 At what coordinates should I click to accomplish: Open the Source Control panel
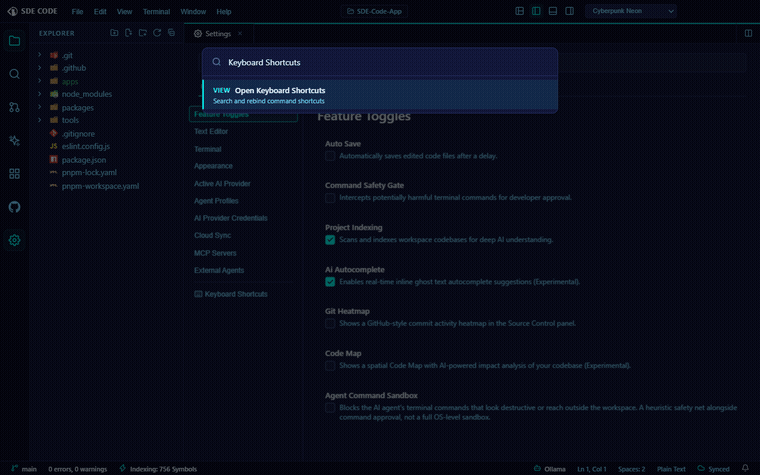14,107
